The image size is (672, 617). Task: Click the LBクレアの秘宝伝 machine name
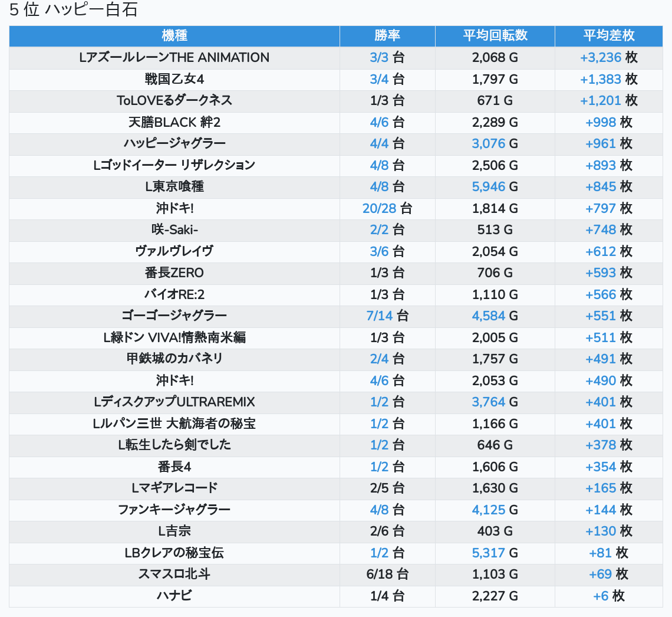(x=174, y=553)
